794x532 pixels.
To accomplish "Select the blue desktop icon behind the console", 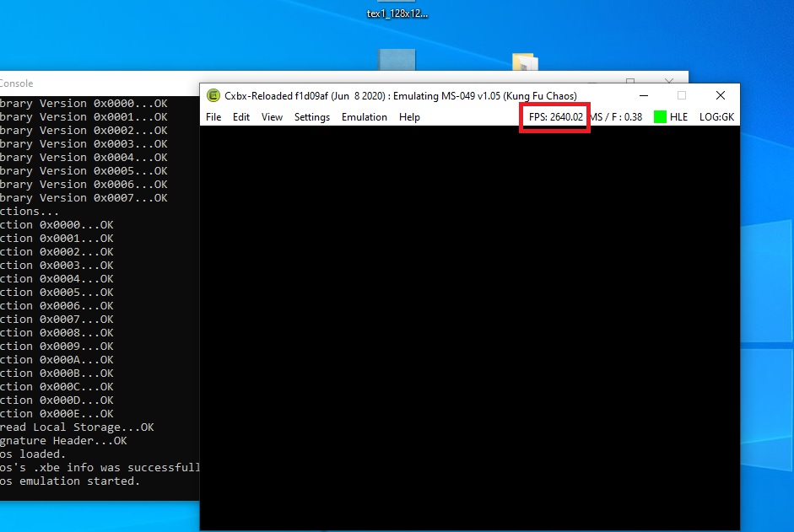I will coord(397,60).
